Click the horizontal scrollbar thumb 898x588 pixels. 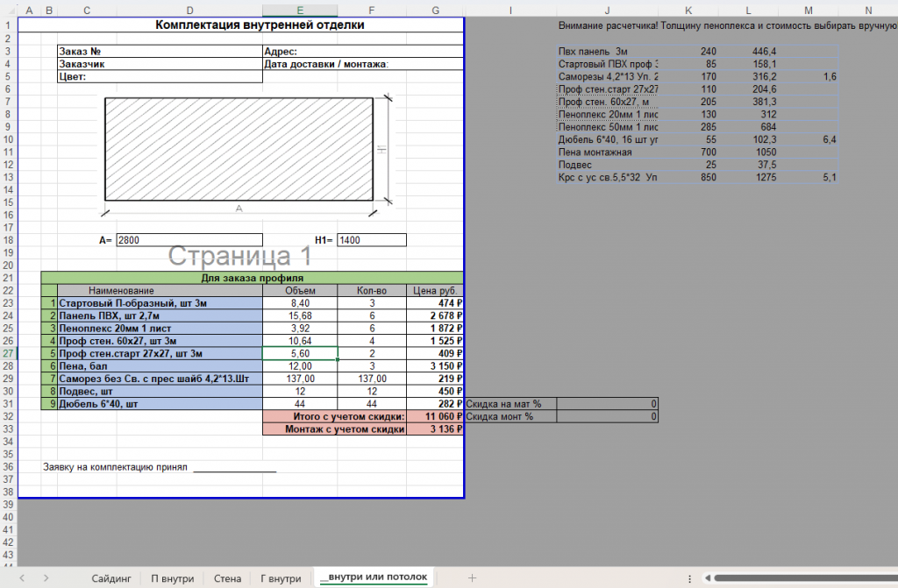(x=805, y=578)
